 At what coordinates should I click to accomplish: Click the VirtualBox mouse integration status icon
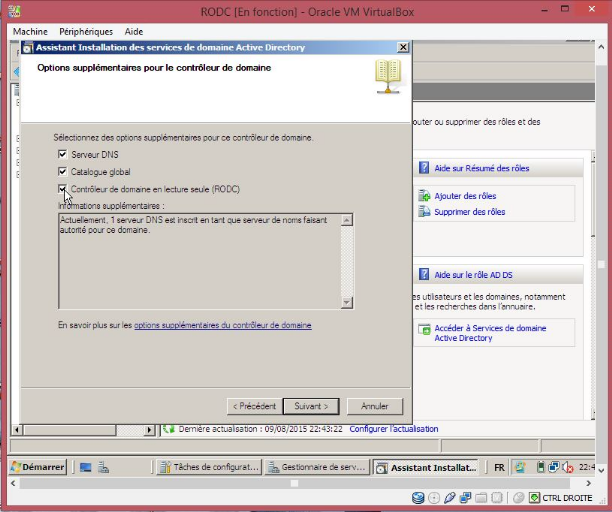pos(519,498)
